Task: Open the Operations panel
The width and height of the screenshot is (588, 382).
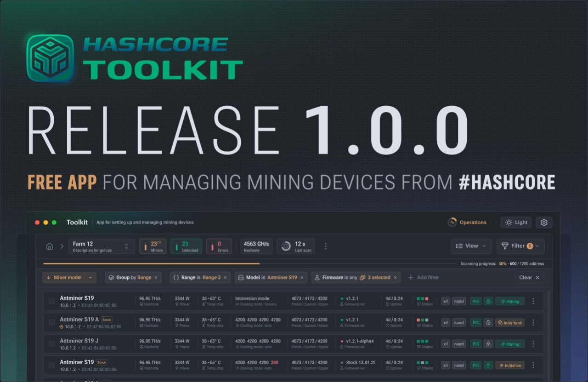Action: point(467,222)
